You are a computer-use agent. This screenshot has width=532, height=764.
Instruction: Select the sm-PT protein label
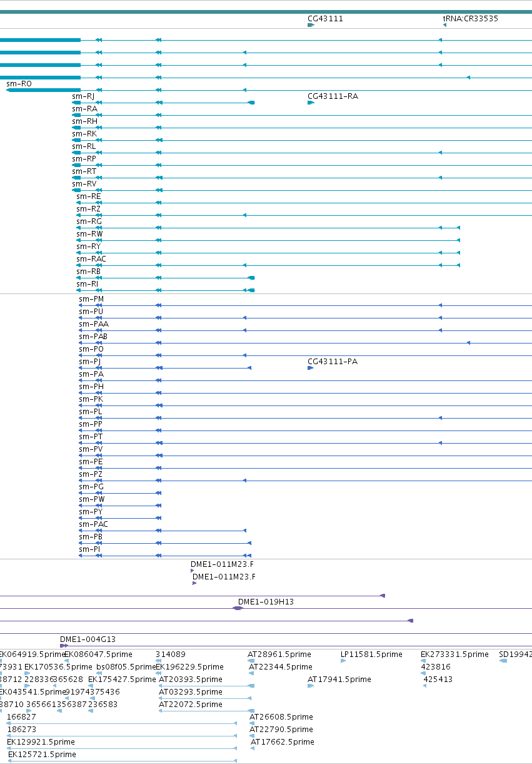pyautogui.click(x=91, y=437)
